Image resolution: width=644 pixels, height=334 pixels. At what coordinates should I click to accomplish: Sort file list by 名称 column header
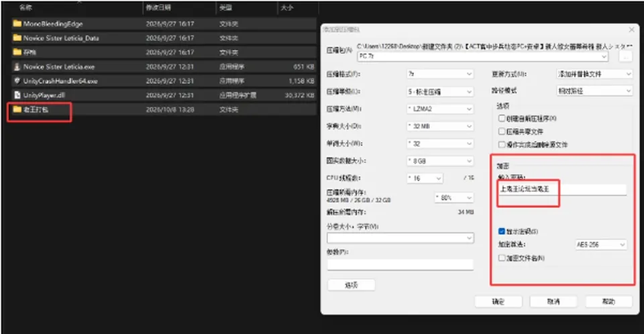[26, 7]
